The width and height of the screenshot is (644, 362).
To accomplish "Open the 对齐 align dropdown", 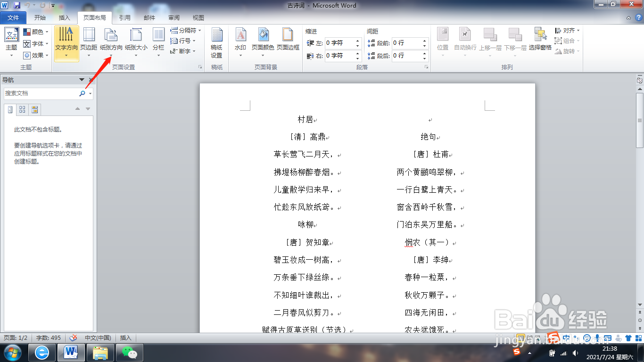I will pos(567,31).
